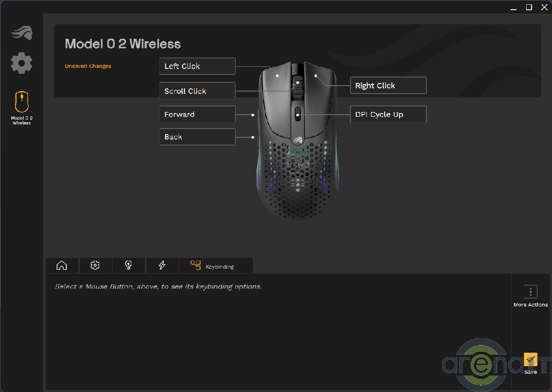This screenshot has width=552, height=392.
Task: Choose the Back button binding
Action: coord(197,137)
